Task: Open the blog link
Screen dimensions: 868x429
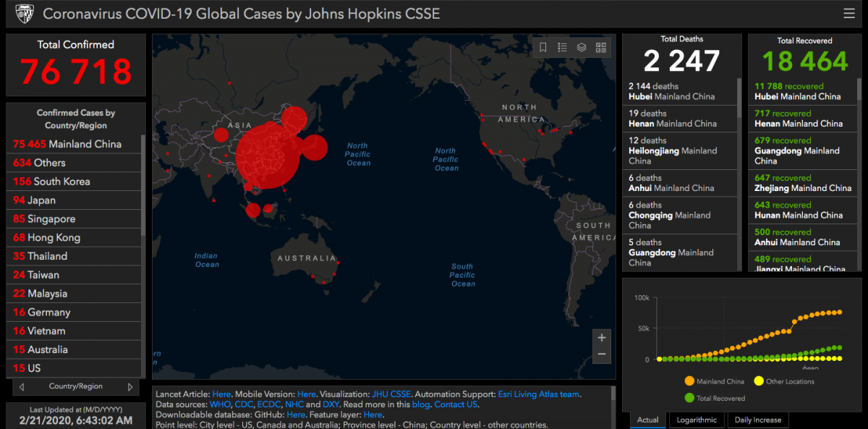Action: click(421, 404)
